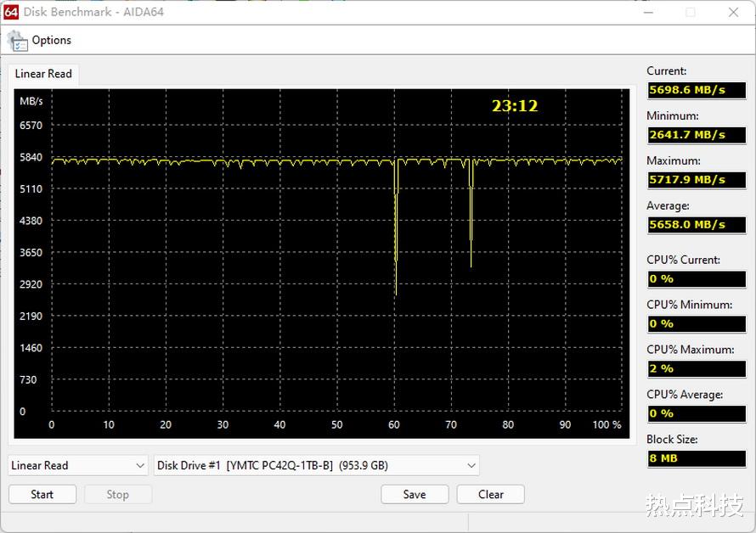
Task: Click the Minimum value 2641.7 MB/s
Action: coord(697,135)
